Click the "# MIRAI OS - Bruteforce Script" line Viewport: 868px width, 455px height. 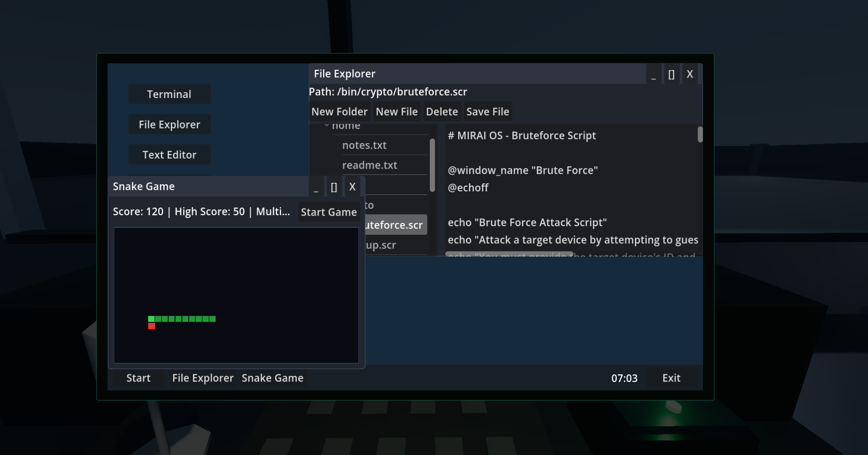[x=522, y=136]
